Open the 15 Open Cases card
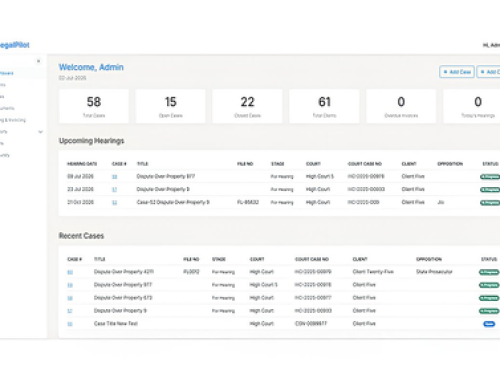 [x=170, y=106]
